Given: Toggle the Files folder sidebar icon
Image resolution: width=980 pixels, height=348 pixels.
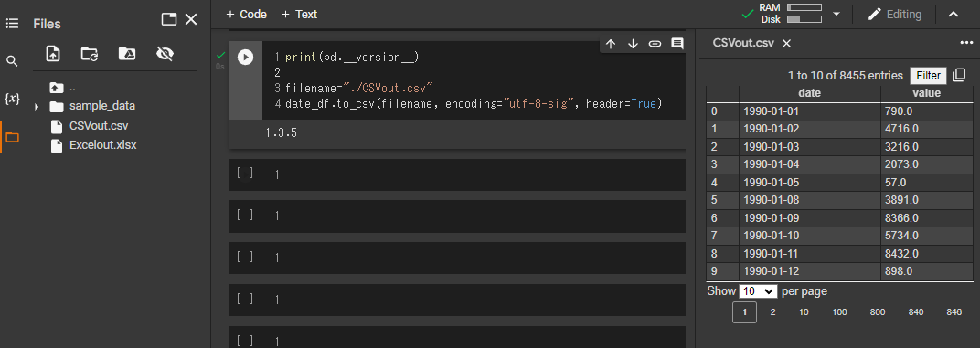Looking at the screenshot, I should 12,137.
